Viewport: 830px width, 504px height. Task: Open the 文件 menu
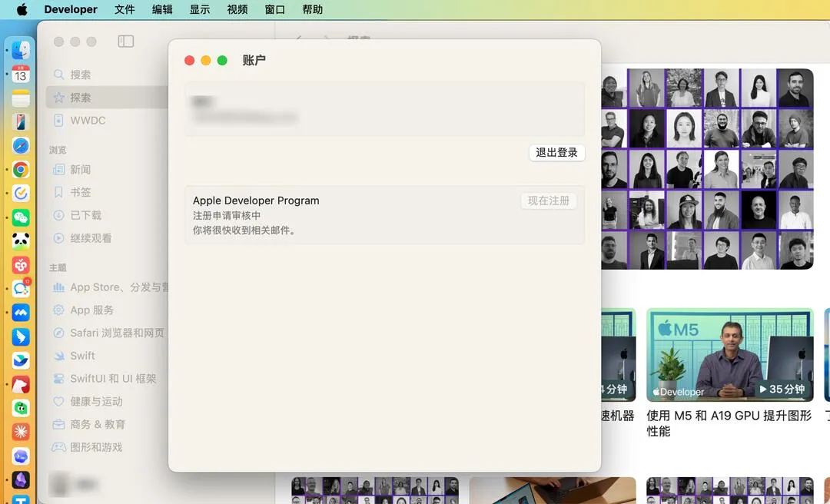124,9
